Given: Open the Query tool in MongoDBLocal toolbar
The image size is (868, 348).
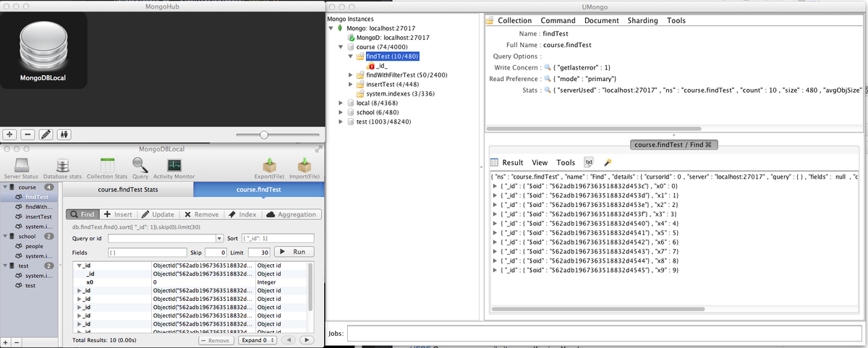Looking at the screenshot, I should pos(140,169).
